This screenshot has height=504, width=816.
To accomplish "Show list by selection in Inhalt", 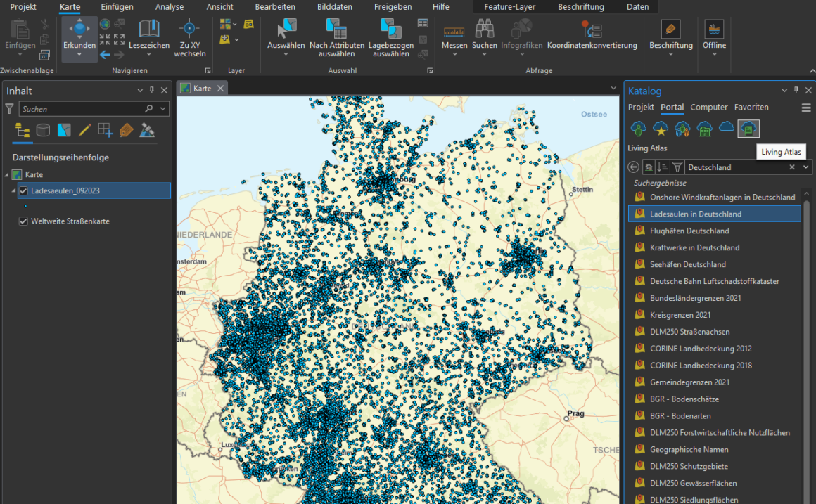I will tap(64, 130).
